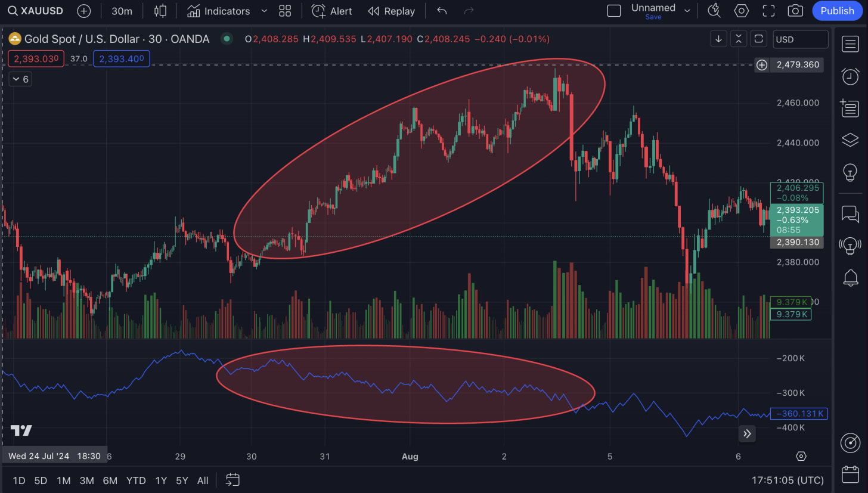Open the top ideas lightbulb icon
Viewport: 868px width, 493px height.
click(850, 172)
